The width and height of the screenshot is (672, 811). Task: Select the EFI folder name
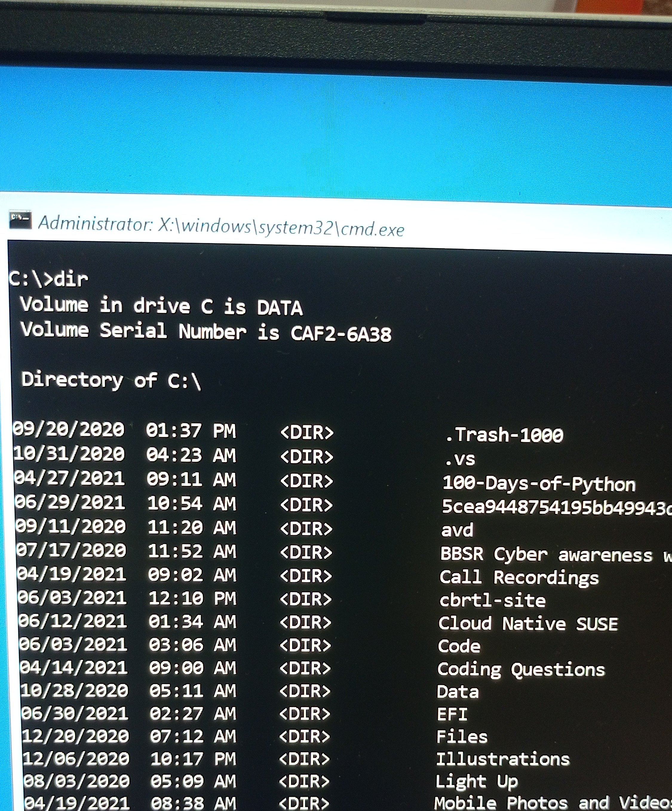pyautogui.click(x=452, y=714)
